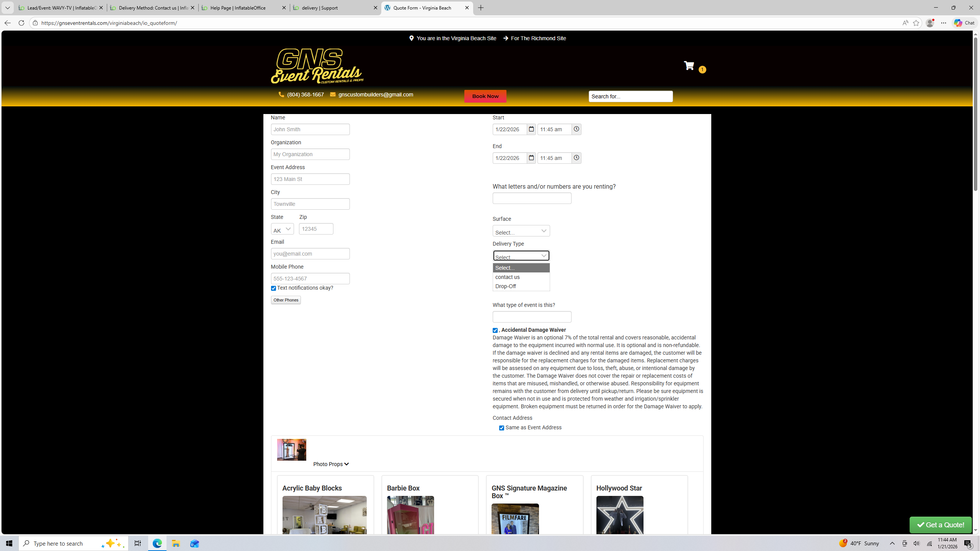
Task: Add this page to favorites
Action: pos(916,23)
